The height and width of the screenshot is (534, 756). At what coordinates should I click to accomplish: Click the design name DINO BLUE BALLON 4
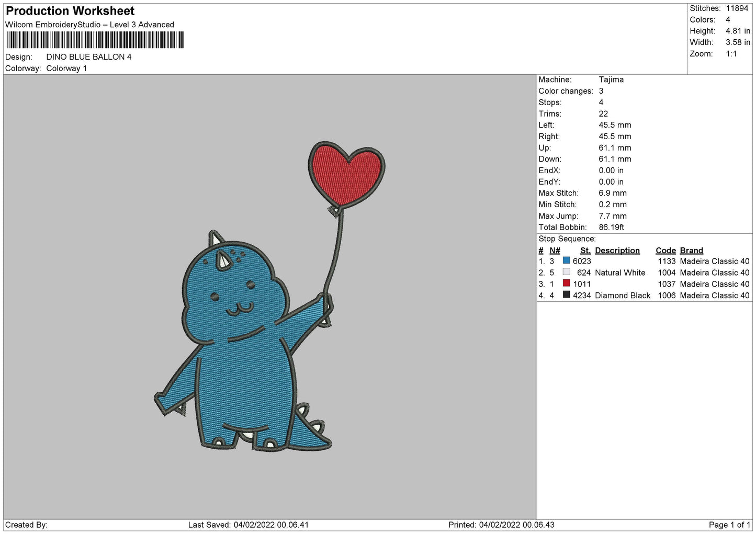tap(89, 57)
